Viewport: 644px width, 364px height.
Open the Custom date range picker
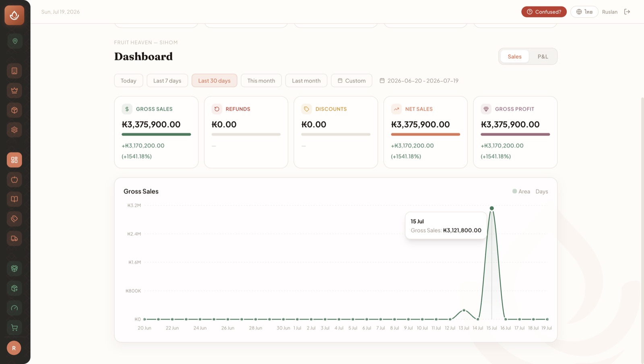(x=351, y=80)
